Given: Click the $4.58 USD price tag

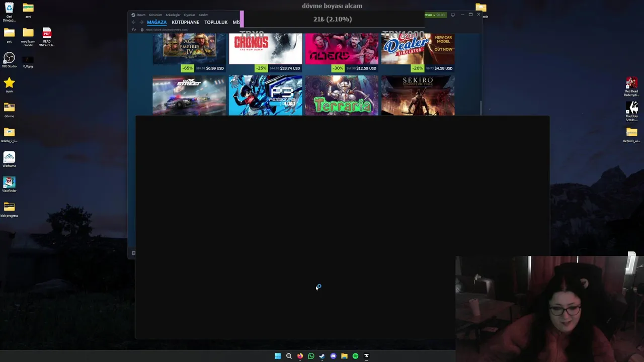Looking at the screenshot, I should coord(443,68).
